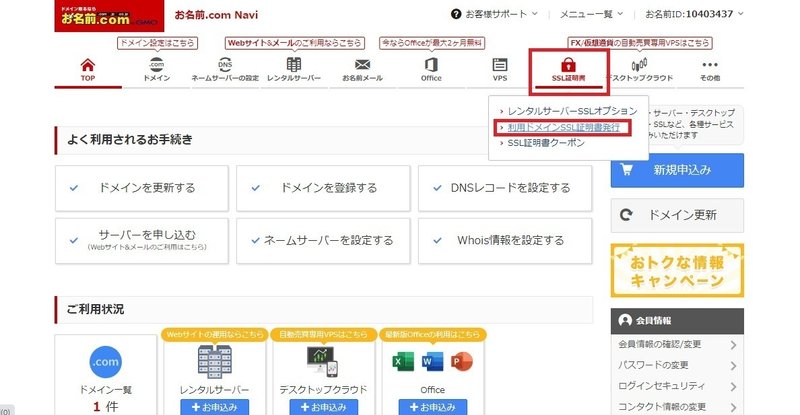Viewport: 800px width, 415px height.
Task: Expand the お名前ID:10403437 account dropdown
Action: pos(694,14)
